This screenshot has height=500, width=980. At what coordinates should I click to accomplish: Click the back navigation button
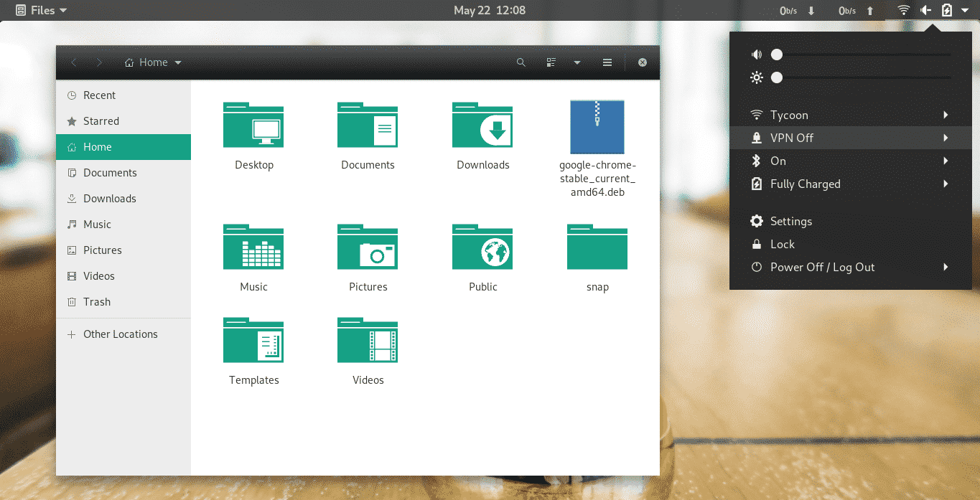point(74,62)
